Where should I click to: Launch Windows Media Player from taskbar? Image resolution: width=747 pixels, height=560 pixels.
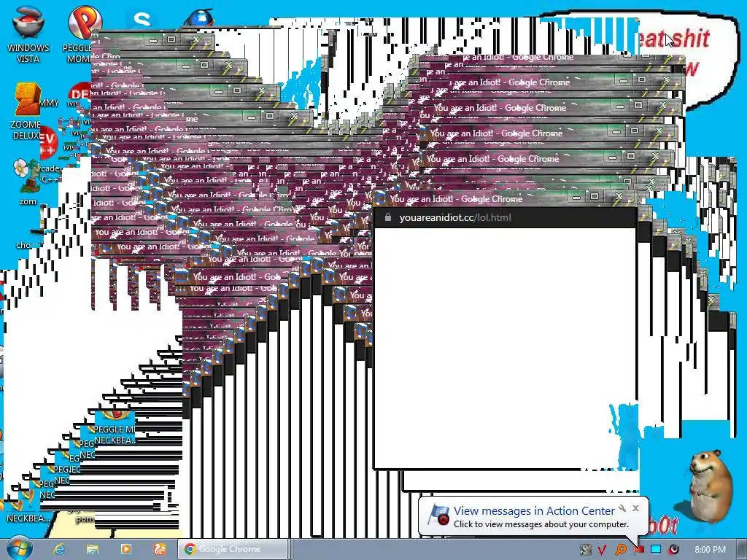coord(125,549)
